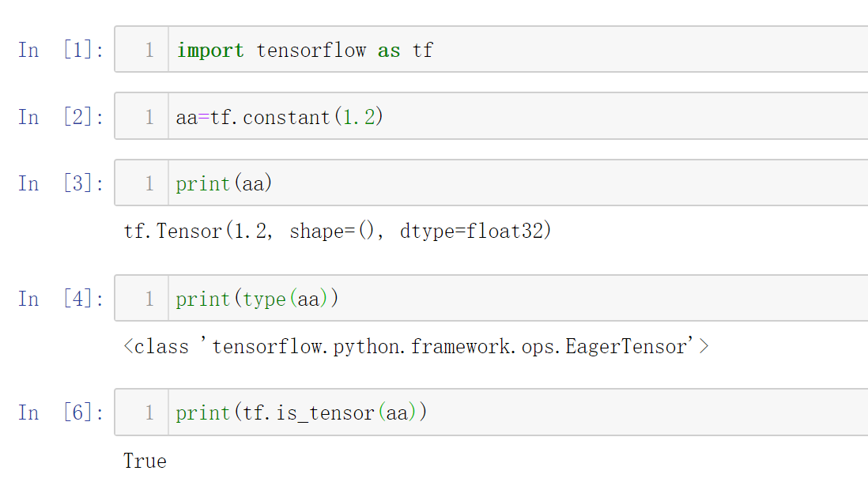
Task: Click the In [3] prompt label
Action: [61, 183]
